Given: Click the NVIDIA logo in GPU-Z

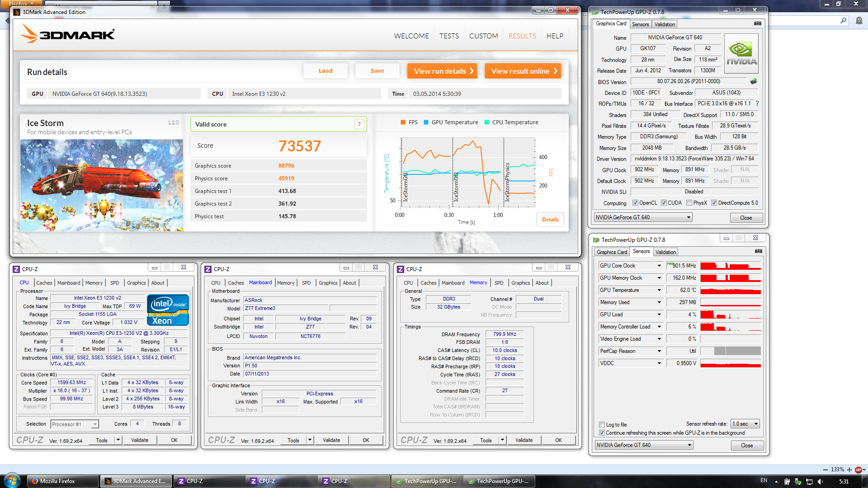Looking at the screenshot, I should 741,54.
